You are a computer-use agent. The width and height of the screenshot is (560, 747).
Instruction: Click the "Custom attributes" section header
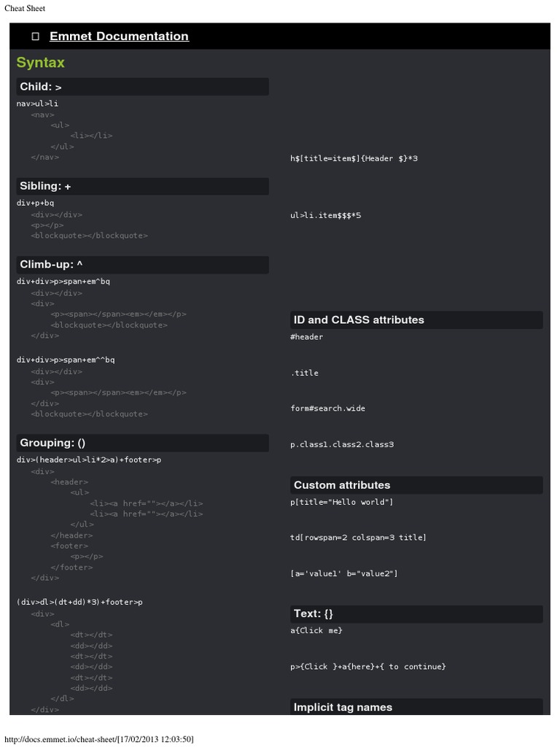point(341,485)
